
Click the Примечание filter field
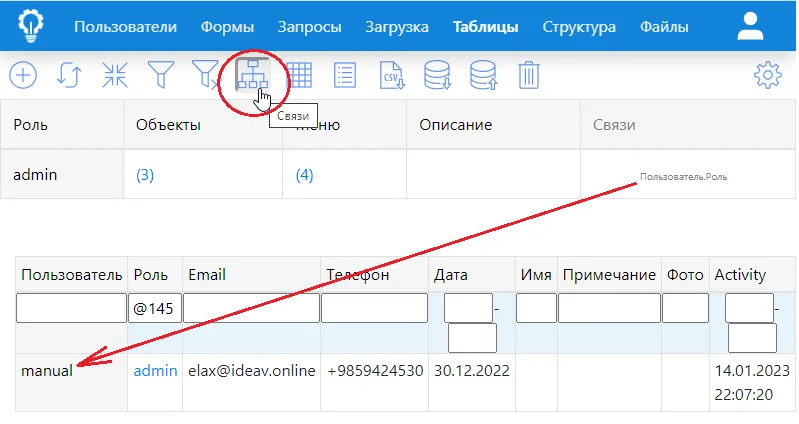[x=609, y=308]
